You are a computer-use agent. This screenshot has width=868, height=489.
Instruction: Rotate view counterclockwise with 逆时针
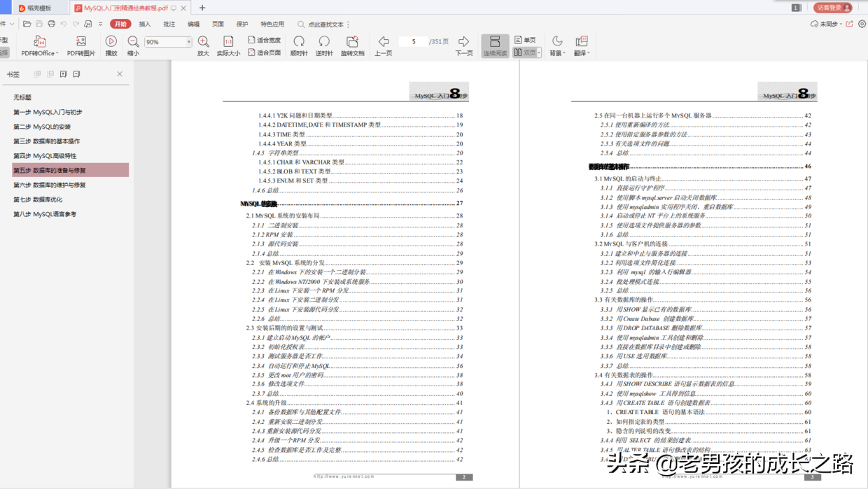click(324, 46)
